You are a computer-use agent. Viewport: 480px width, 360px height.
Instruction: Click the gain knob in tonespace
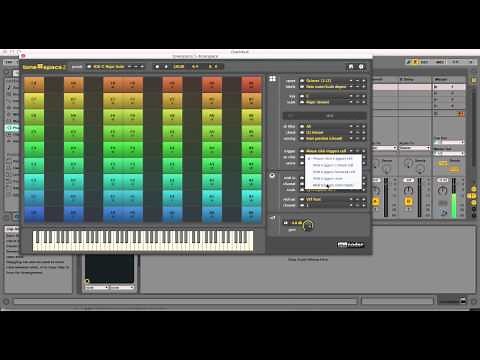click(308, 226)
